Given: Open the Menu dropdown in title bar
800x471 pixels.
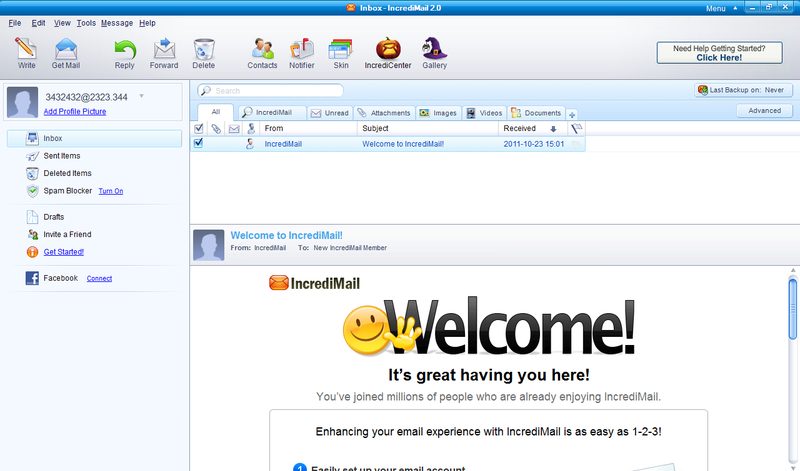Looking at the screenshot, I should (x=721, y=8).
